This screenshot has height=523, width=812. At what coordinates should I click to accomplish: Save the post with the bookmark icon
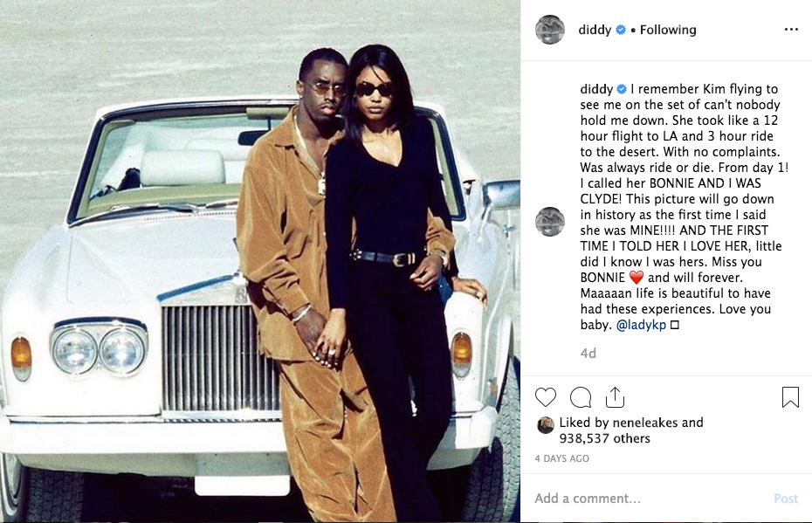pos(790,397)
